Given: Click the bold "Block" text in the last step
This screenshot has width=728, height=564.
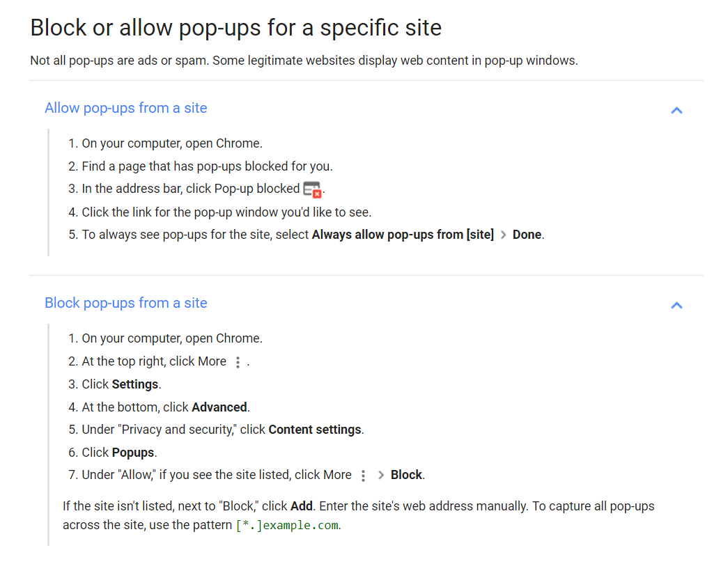Looking at the screenshot, I should pos(406,475).
